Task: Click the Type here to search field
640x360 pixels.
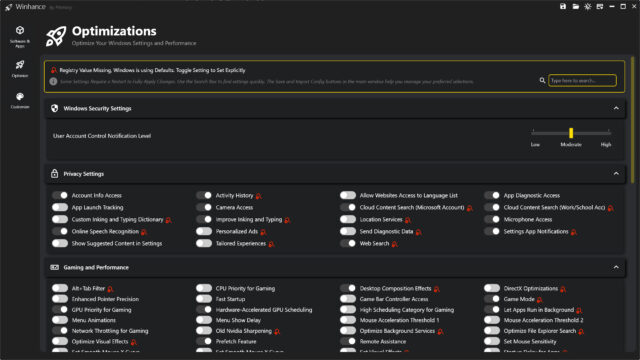Action: click(582, 80)
